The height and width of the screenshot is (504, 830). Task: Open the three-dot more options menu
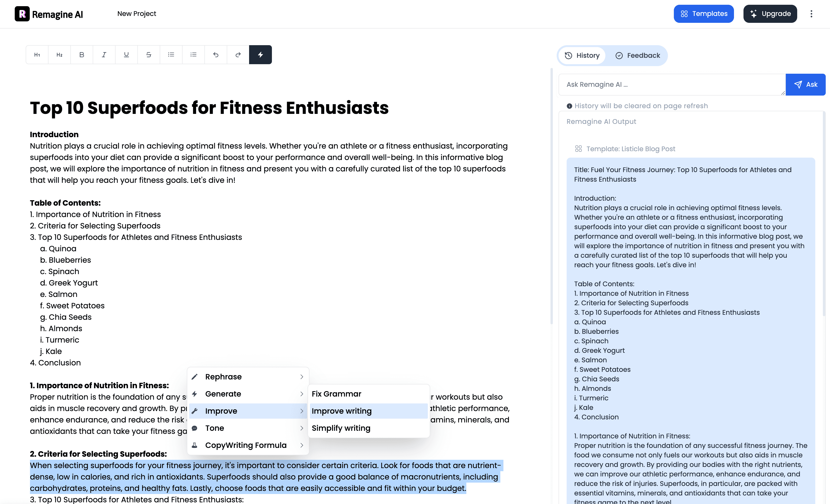(811, 14)
